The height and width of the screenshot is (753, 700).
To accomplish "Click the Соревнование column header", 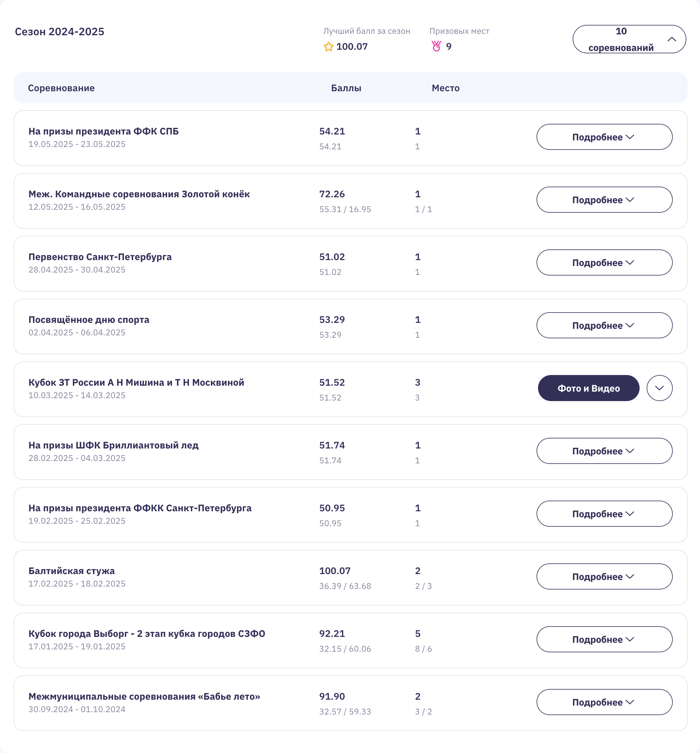I will (61, 88).
